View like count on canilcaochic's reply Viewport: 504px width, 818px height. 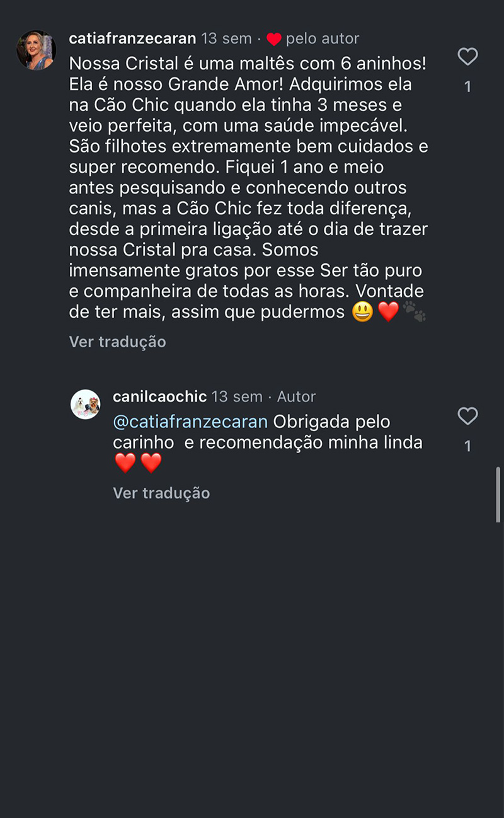point(467,446)
